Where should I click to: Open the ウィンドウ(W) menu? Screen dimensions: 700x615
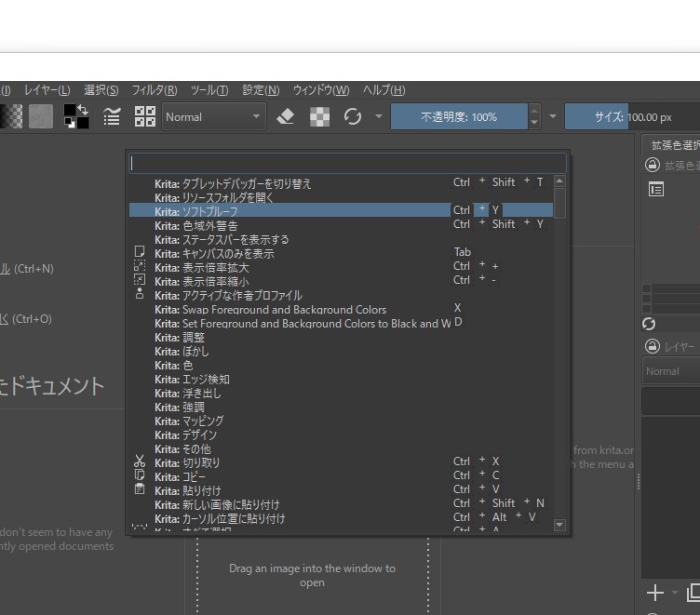pyautogui.click(x=321, y=90)
